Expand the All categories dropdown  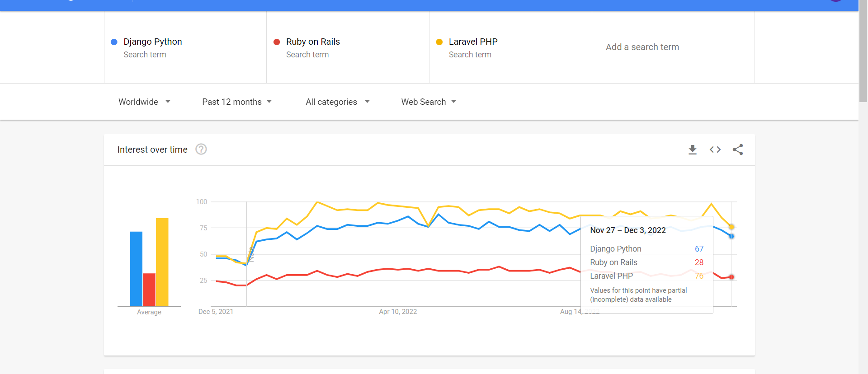[x=338, y=102]
